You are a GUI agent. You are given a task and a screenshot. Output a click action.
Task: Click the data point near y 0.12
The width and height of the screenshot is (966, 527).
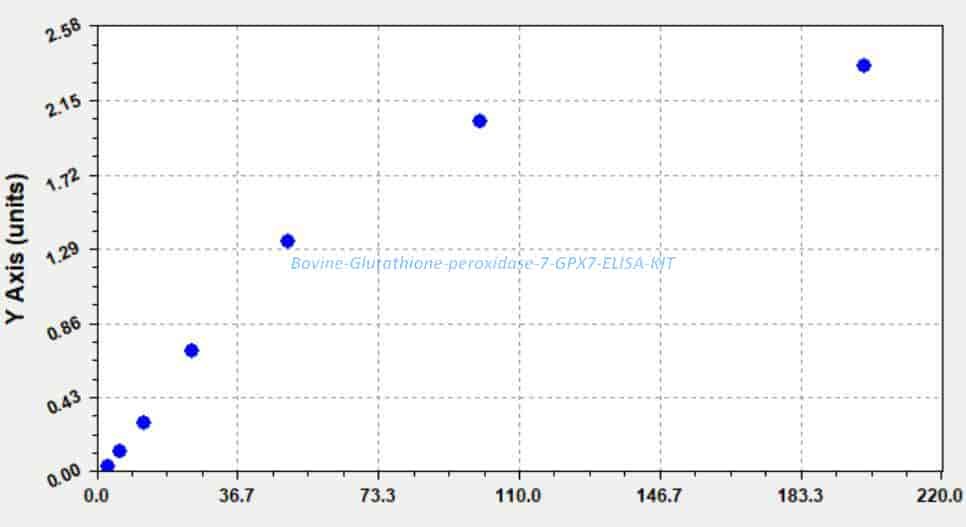coord(120,451)
